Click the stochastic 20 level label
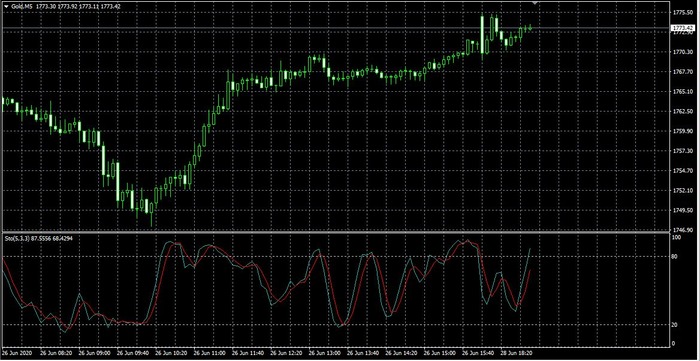The image size is (700, 361). (676, 325)
